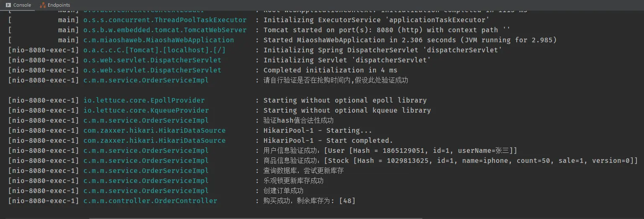Click the io.lettuce.core.KqueueProvider logger name

click(146, 111)
